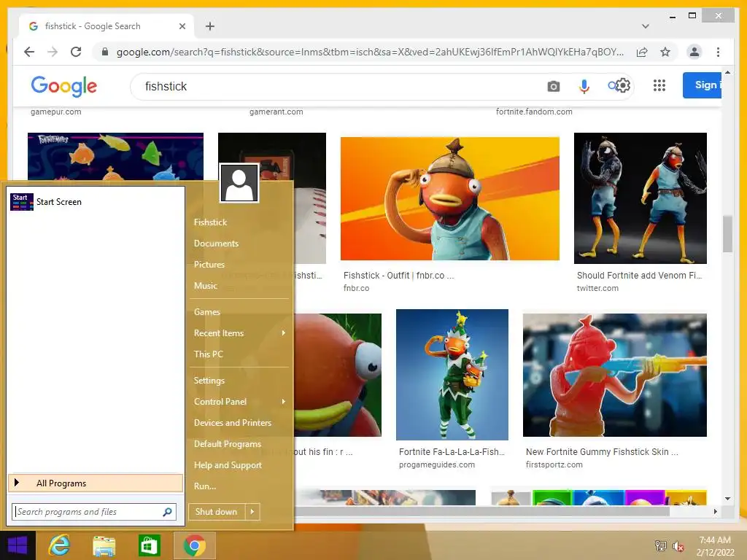Start voice search with microphone icon
747x560 pixels.
pyautogui.click(x=584, y=86)
